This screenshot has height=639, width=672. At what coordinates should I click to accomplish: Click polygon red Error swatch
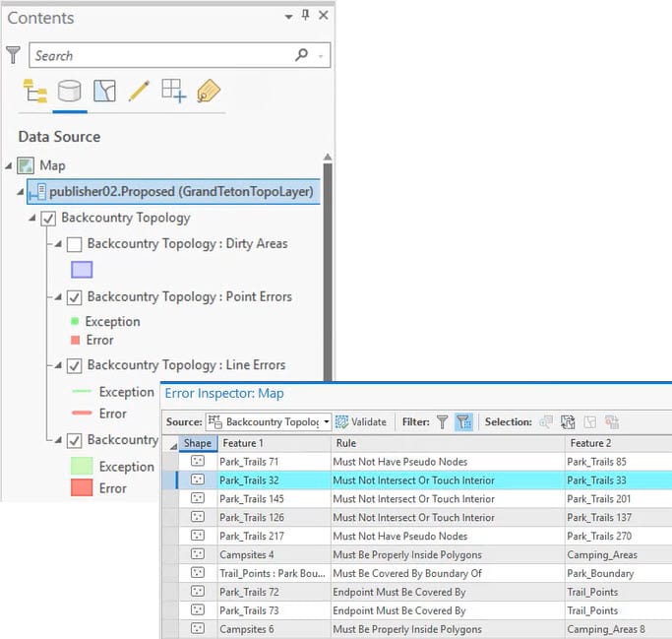82,487
